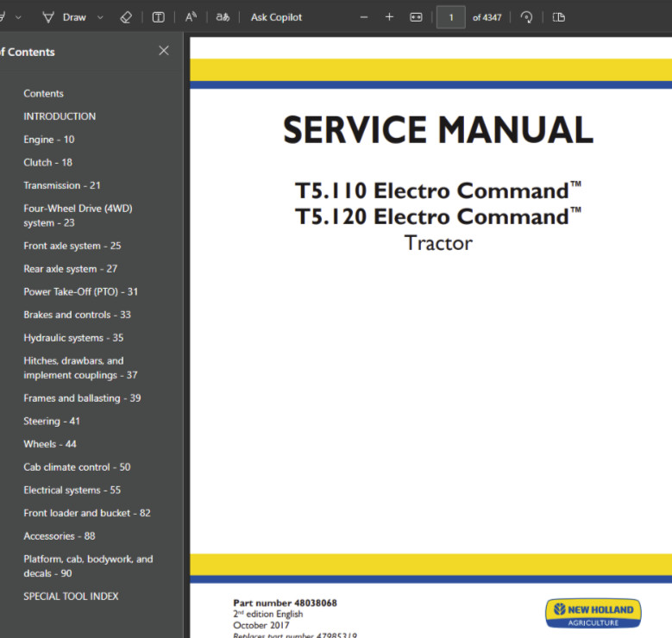This screenshot has height=638, width=672.
Task: Open Electrical systems - 55
Action: click(72, 491)
